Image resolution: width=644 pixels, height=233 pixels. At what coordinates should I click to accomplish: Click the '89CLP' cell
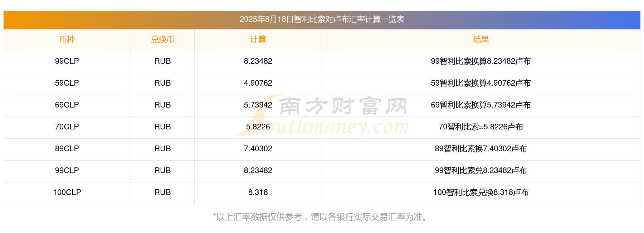[x=67, y=149]
